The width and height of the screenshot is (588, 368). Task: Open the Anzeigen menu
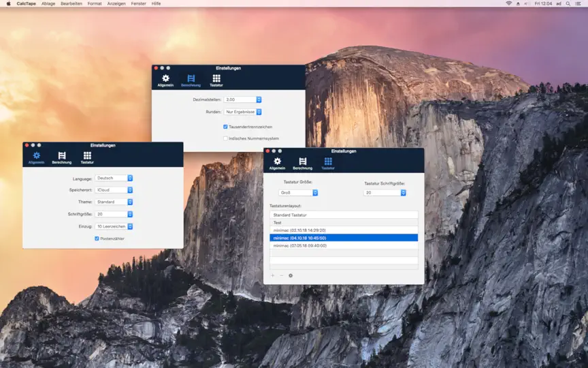coord(116,3)
